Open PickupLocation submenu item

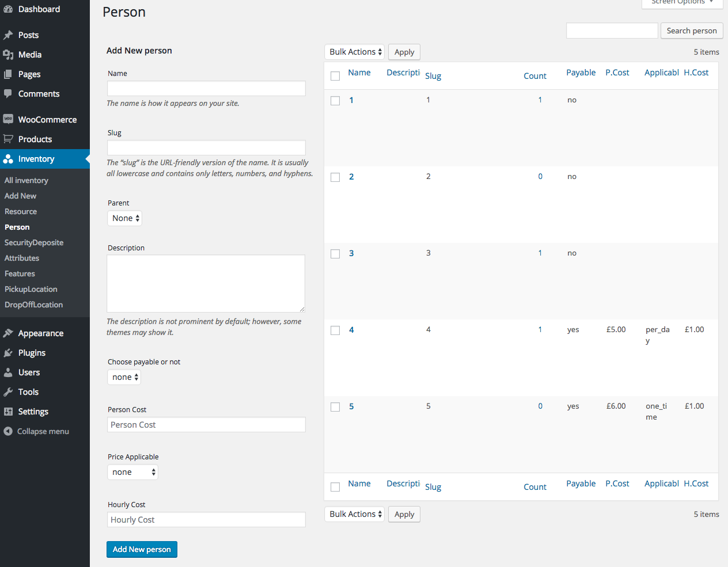coord(31,289)
